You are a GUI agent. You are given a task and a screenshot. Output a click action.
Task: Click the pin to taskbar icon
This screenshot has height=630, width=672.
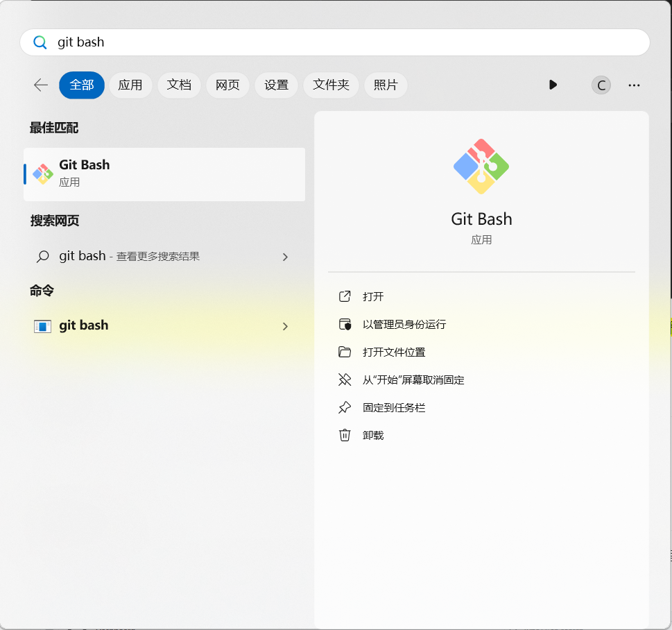[345, 407]
